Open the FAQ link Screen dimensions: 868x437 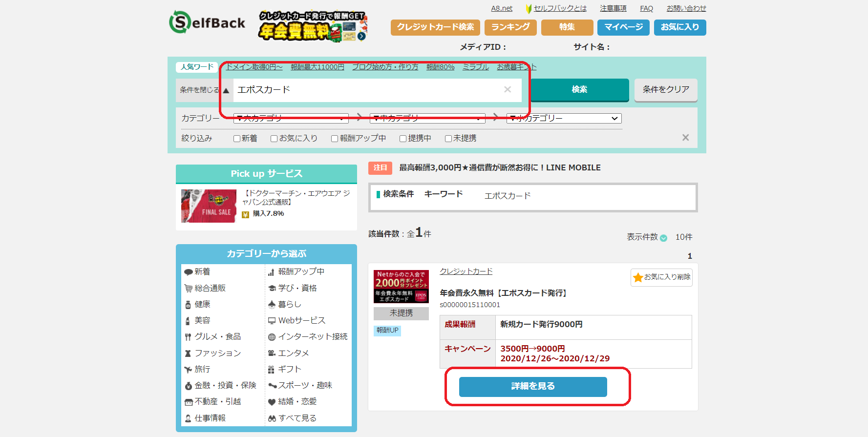tap(647, 8)
